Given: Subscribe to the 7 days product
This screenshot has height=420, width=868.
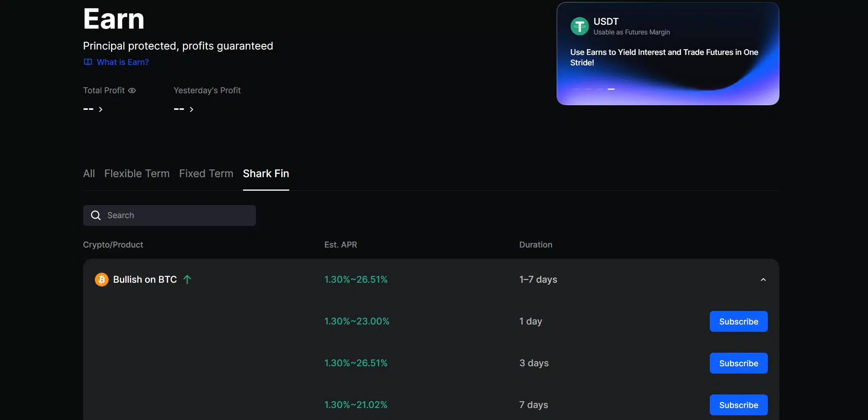Looking at the screenshot, I should tap(738, 405).
